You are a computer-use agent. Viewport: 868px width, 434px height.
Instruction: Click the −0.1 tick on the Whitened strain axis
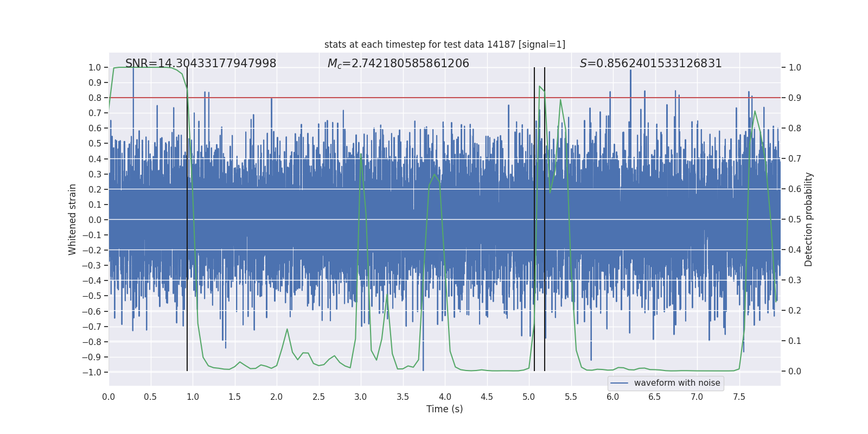92,235
